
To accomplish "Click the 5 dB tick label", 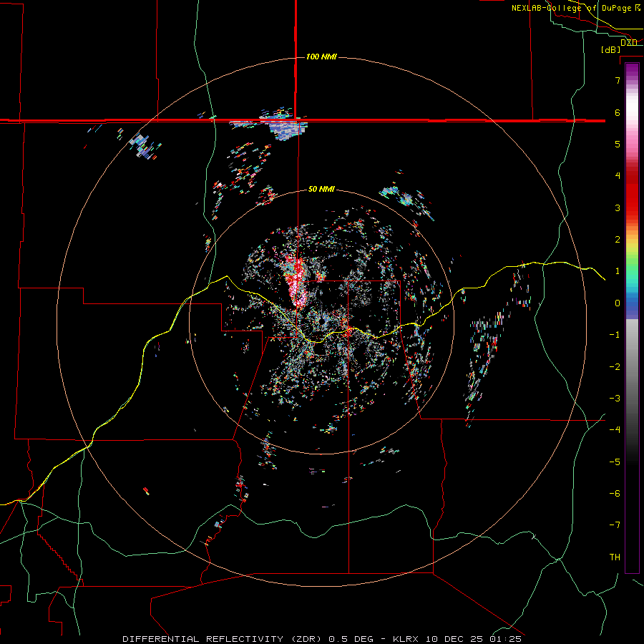I will (x=618, y=144).
